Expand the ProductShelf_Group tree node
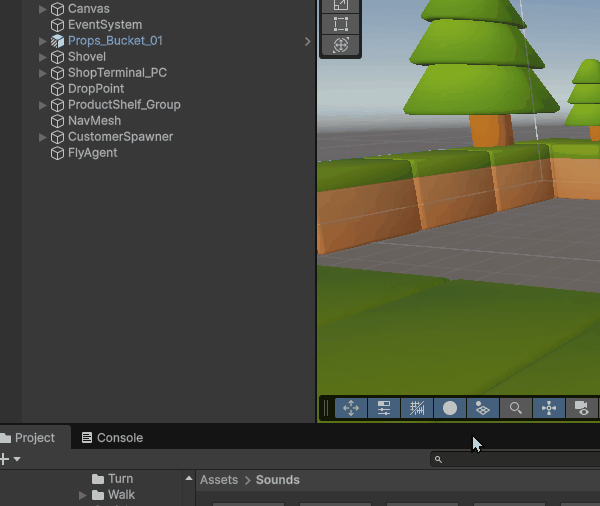The width and height of the screenshot is (600, 506). [x=43, y=105]
